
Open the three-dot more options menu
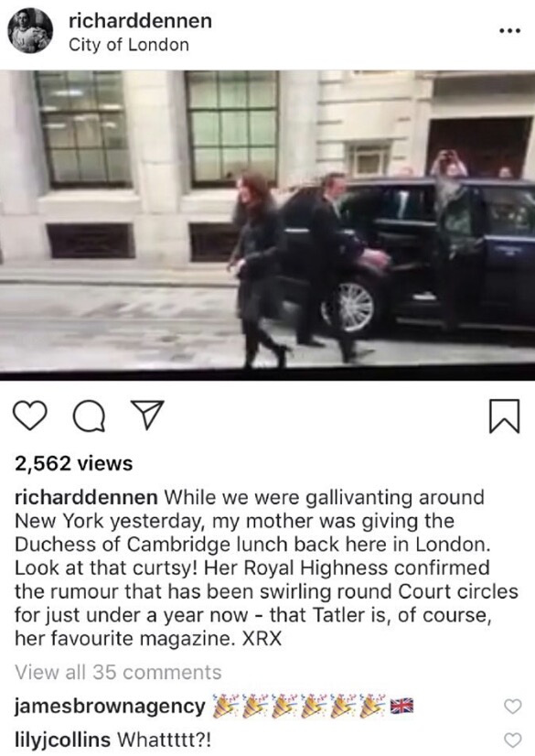510,31
